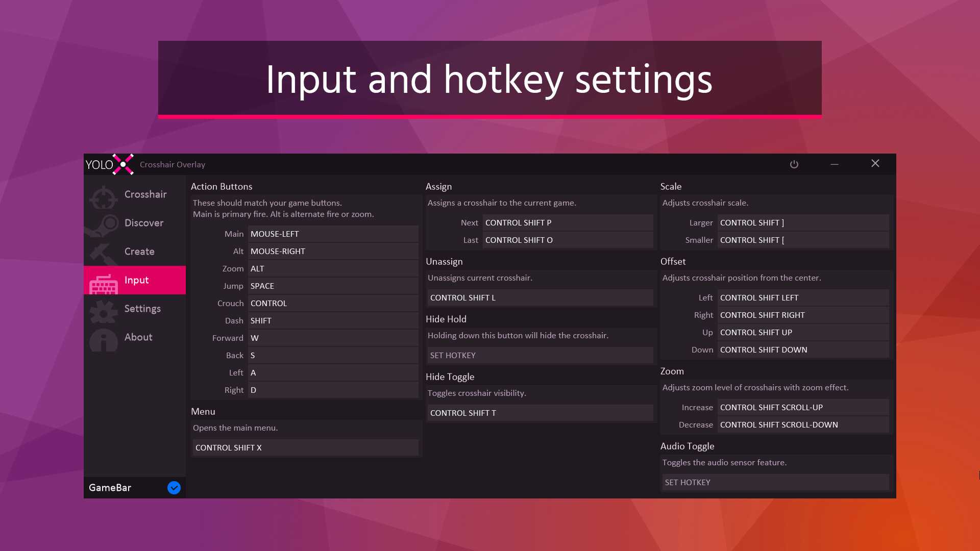Switch to the Settings tab label
This screenshot has height=551, width=980.
[x=142, y=309]
